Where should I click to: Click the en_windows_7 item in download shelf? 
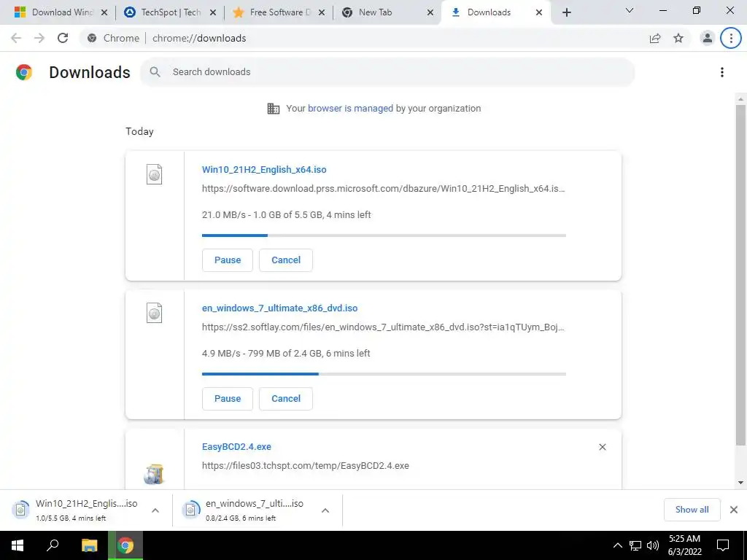point(256,510)
